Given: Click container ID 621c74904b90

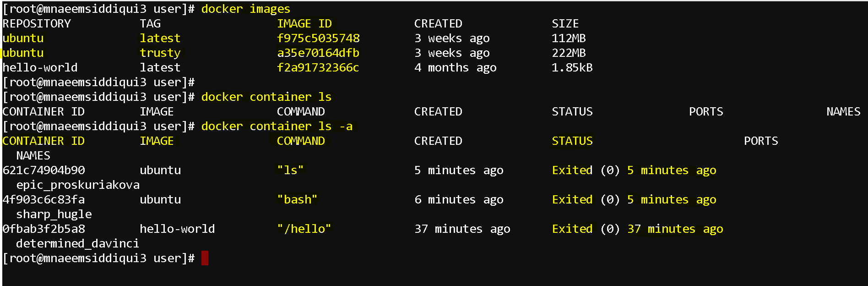Looking at the screenshot, I should (43, 170).
